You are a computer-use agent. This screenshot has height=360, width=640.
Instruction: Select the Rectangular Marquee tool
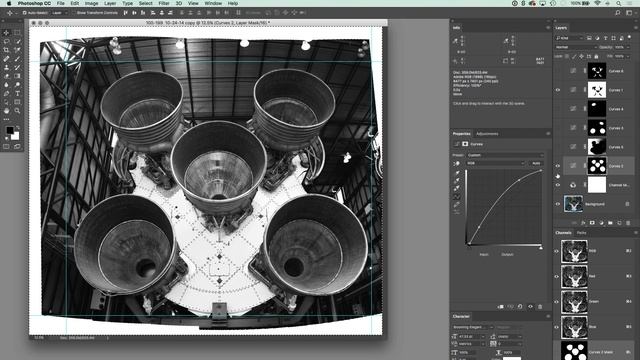tap(17, 33)
